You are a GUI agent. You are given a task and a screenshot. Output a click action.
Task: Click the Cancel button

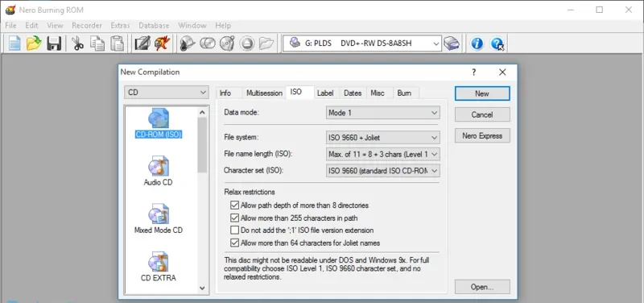click(482, 114)
